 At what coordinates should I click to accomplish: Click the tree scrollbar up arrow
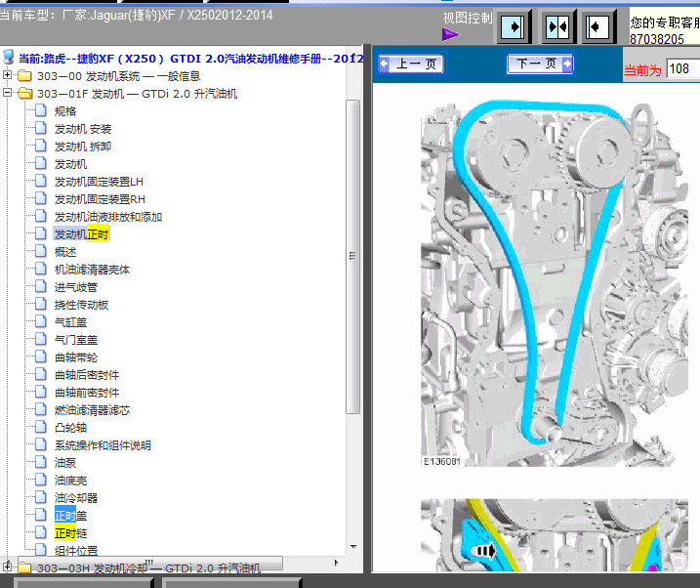point(353,56)
